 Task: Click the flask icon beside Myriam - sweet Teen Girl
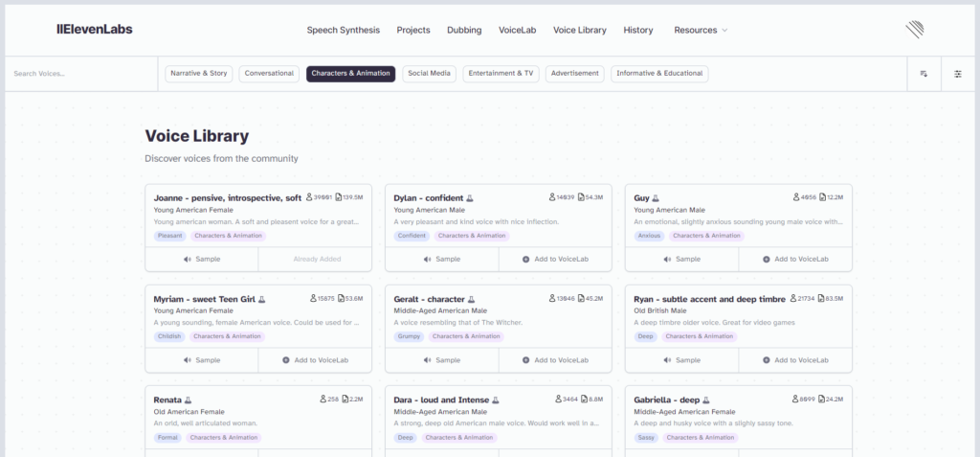click(x=262, y=300)
